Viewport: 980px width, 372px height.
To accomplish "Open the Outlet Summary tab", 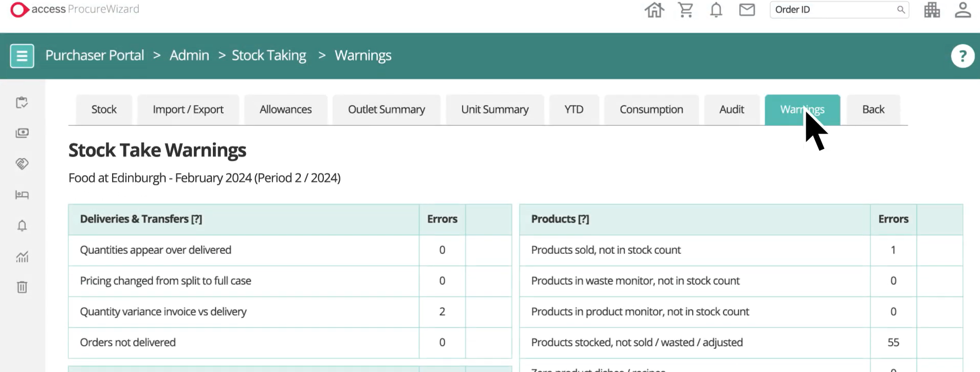I will tap(386, 109).
